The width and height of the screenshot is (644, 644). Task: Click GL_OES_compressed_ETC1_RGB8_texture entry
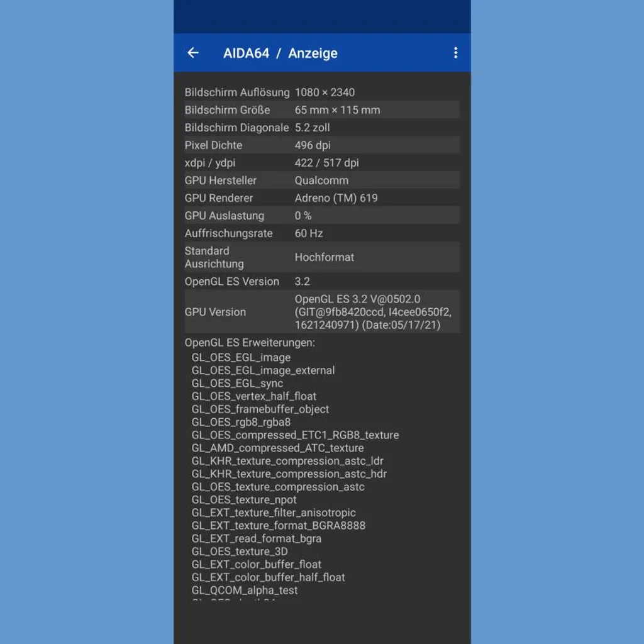coord(296,435)
